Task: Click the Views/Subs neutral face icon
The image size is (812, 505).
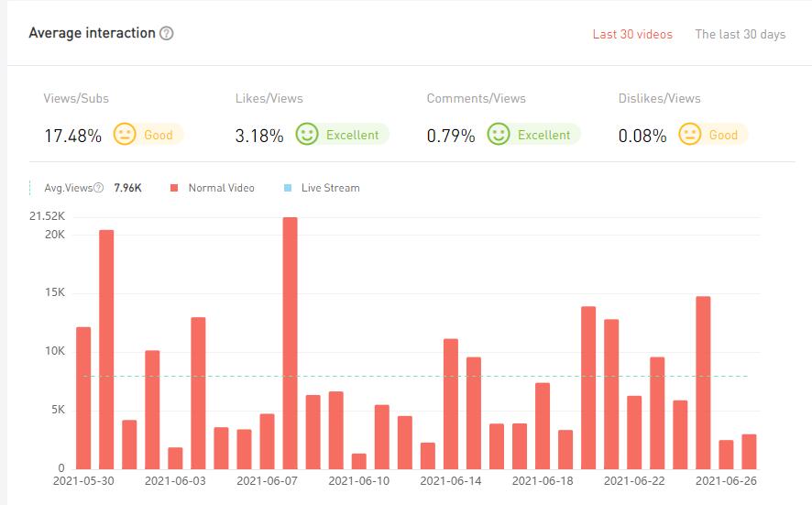Action: (124, 135)
